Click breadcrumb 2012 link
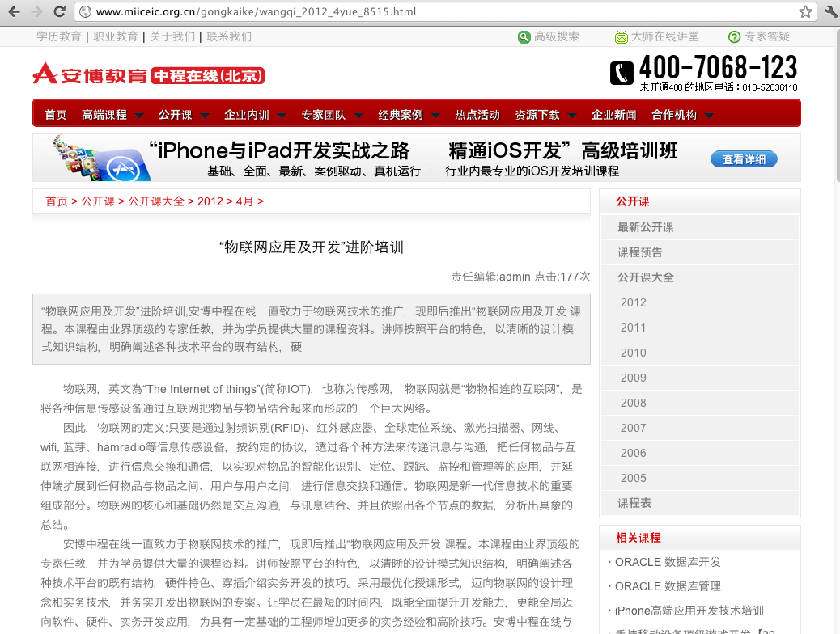The width and height of the screenshot is (840, 634). click(210, 201)
